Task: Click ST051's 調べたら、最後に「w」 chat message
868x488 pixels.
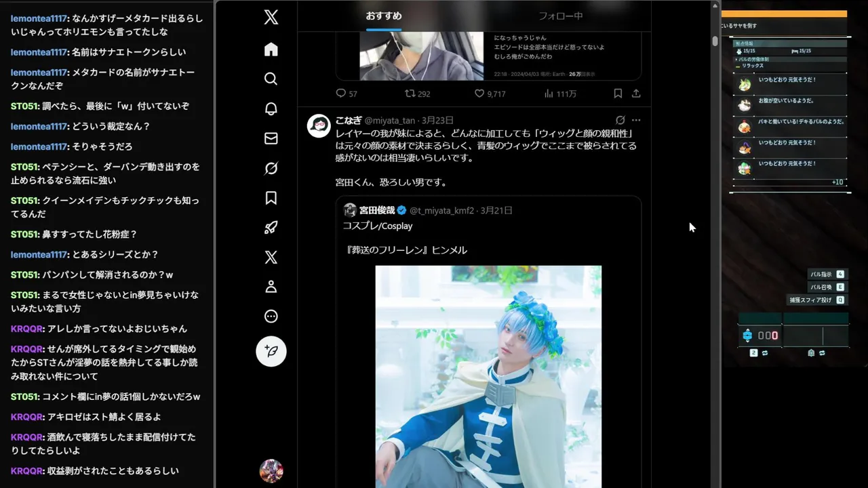Action: click(x=100, y=106)
